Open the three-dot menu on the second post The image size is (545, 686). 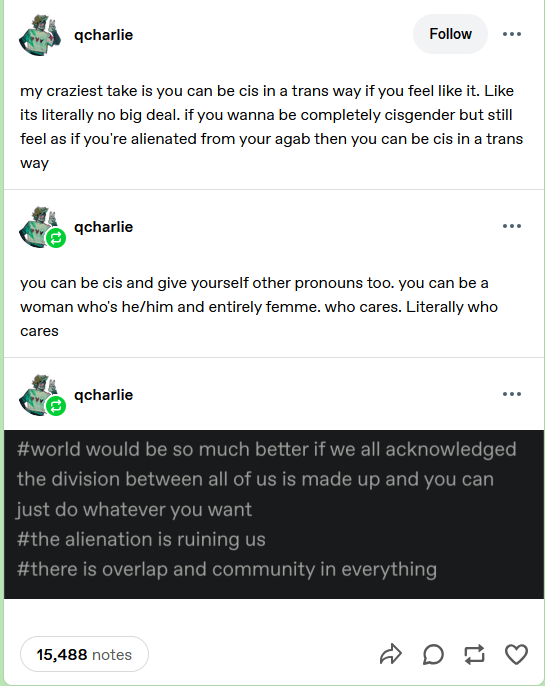[x=512, y=226]
